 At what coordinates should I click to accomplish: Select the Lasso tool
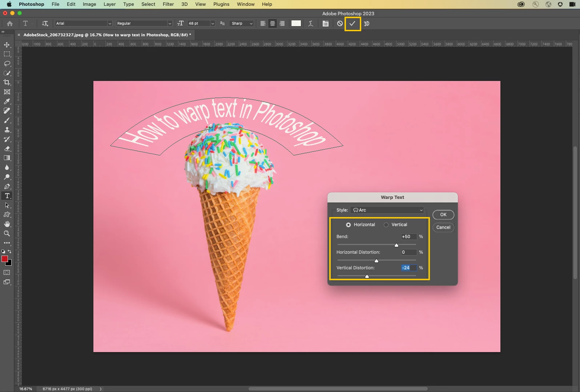tap(7, 64)
